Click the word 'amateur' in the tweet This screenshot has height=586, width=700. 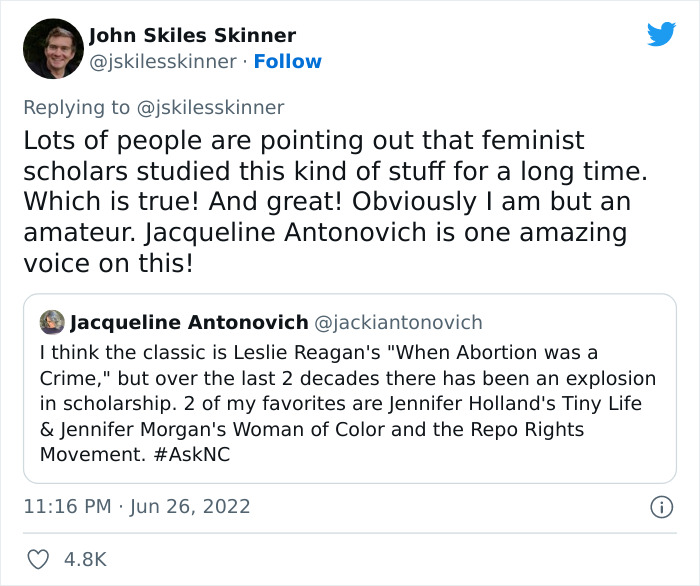point(79,233)
